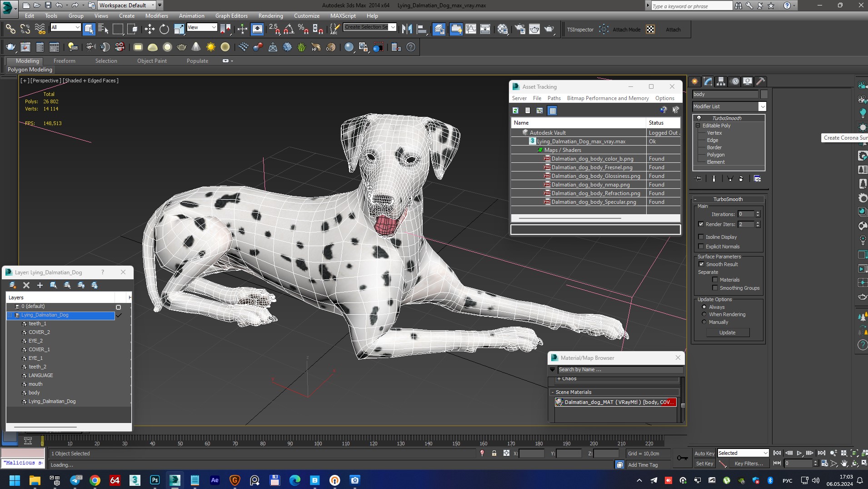868x489 pixels.
Task: Check Separate by Materials
Action: (715, 280)
